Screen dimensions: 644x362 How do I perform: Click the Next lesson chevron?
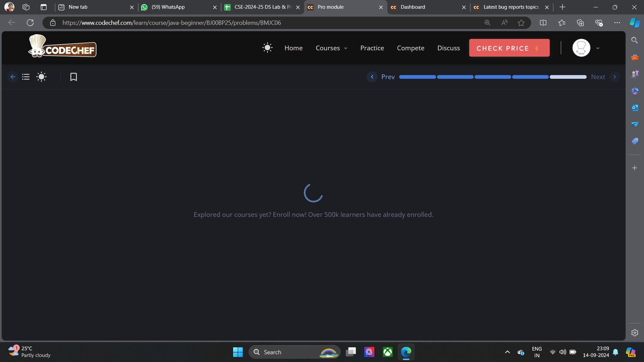(x=614, y=77)
